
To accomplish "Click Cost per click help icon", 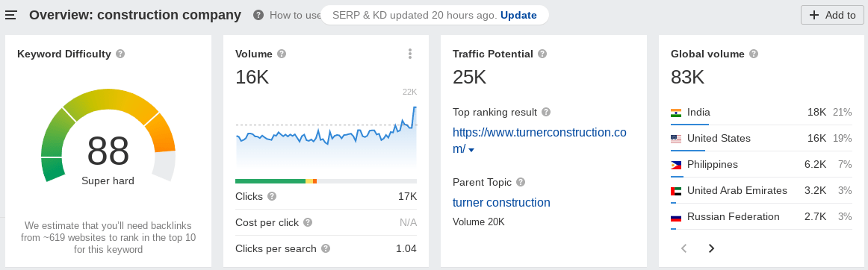I will pos(308,222).
